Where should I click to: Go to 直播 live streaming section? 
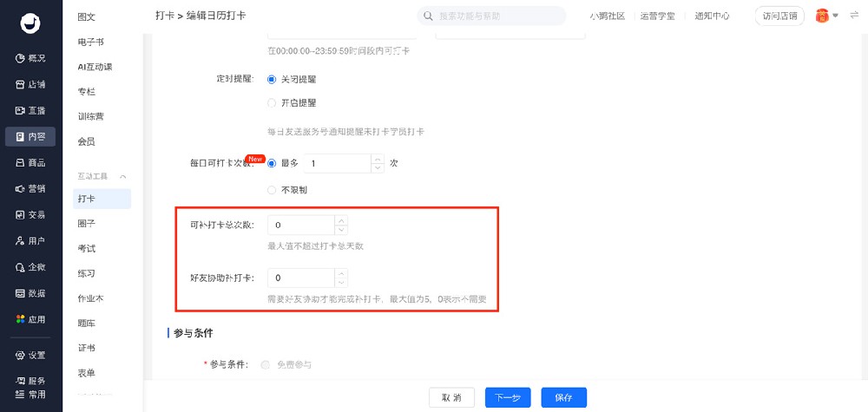pos(30,111)
